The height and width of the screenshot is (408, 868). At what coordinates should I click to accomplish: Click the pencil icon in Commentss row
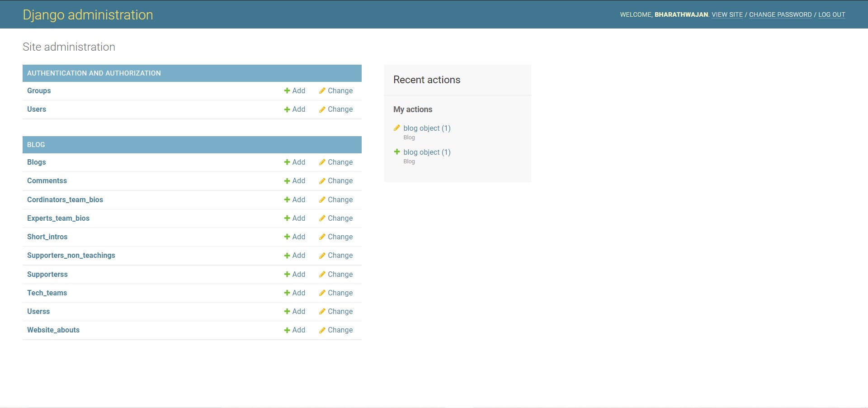click(322, 181)
